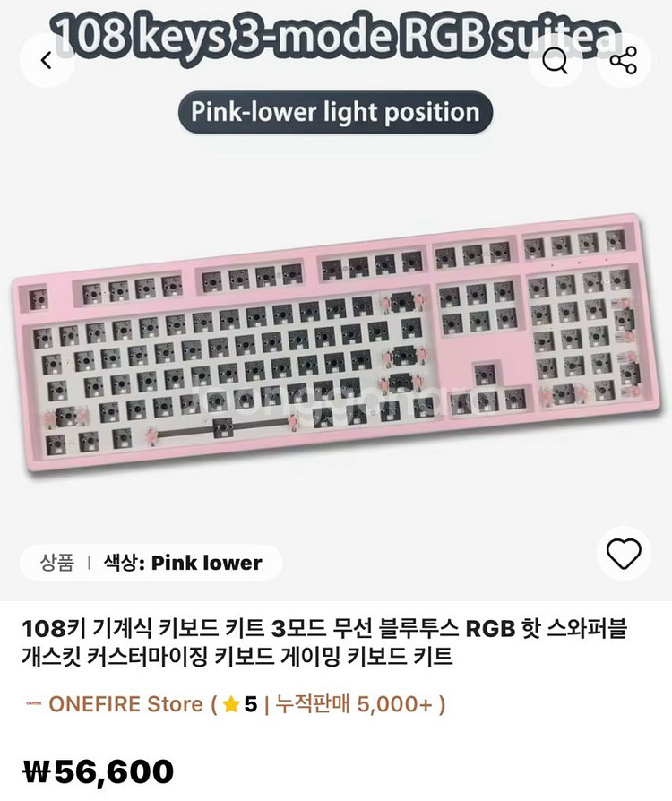Add product to wishlist with heart icon
This screenshot has height=801, width=672.
pyautogui.click(x=624, y=555)
